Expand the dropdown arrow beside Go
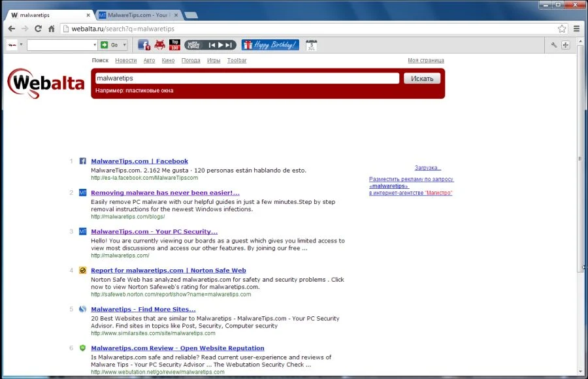This screenshot has width=588, height=379. click(x=125, y=45)
